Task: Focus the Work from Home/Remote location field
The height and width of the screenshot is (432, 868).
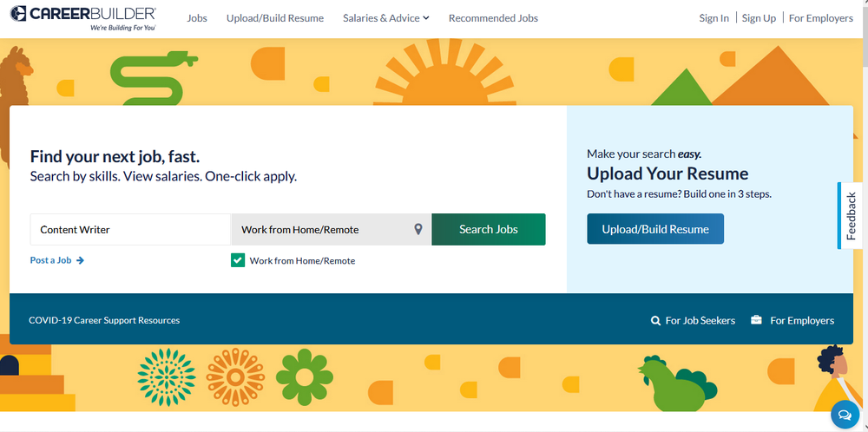Action: [x=331, y=229]
